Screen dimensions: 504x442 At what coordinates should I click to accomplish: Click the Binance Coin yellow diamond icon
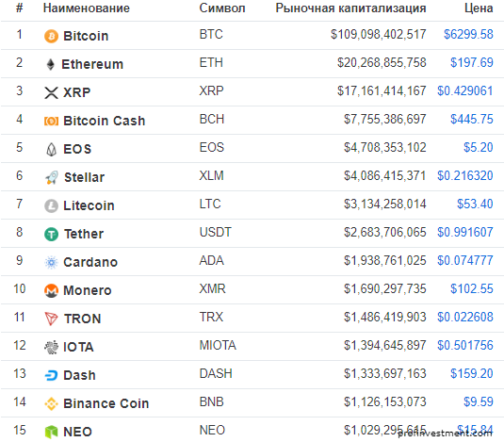coord(51,403)
